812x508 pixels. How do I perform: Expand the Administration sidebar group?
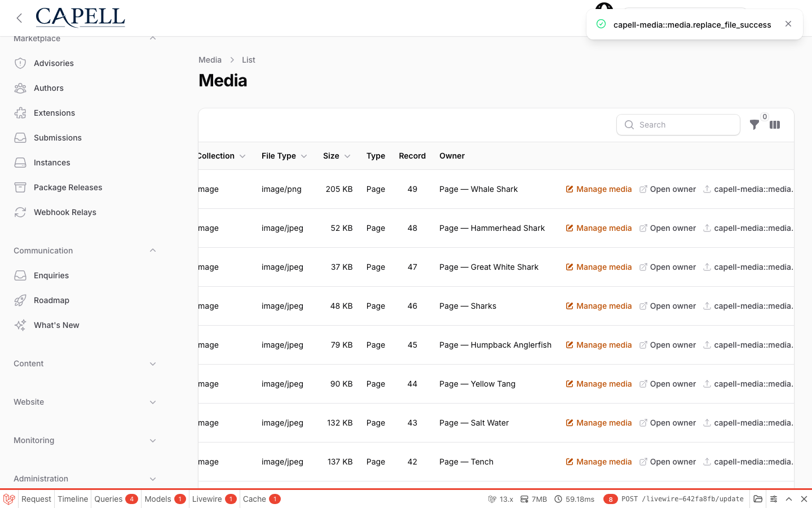153,479
